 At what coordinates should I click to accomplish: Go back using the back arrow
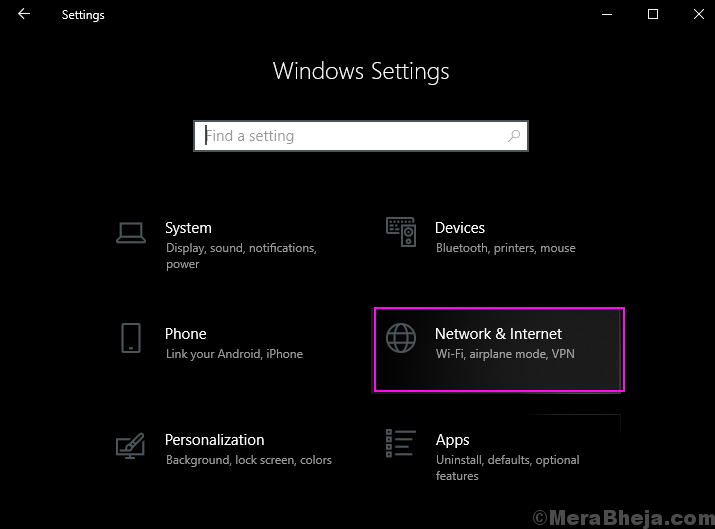(x=24, y=14)
